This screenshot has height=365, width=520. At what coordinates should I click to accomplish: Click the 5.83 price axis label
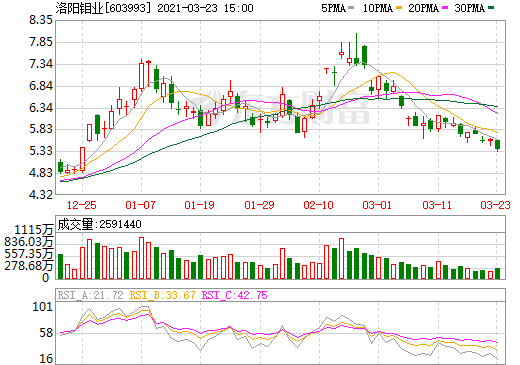pos(41,129)
